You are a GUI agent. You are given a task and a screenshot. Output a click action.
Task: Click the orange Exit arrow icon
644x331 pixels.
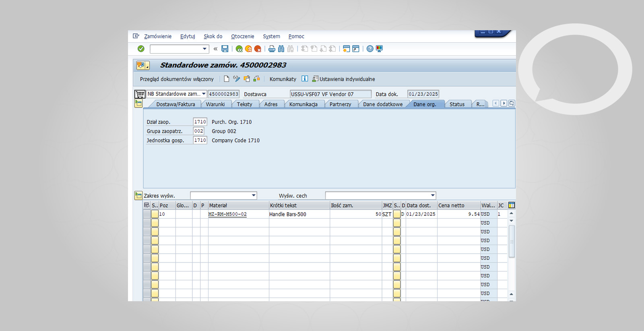coord(248,49)
